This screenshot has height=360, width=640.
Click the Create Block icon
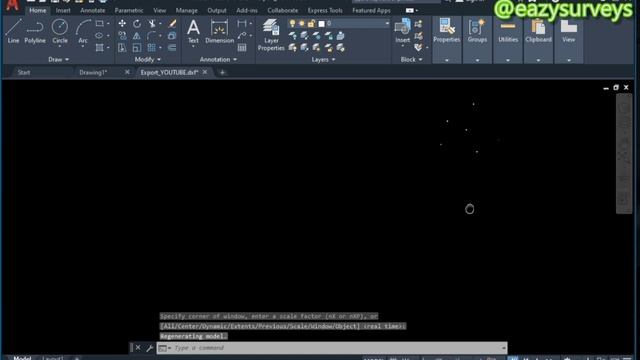point(418,24)
